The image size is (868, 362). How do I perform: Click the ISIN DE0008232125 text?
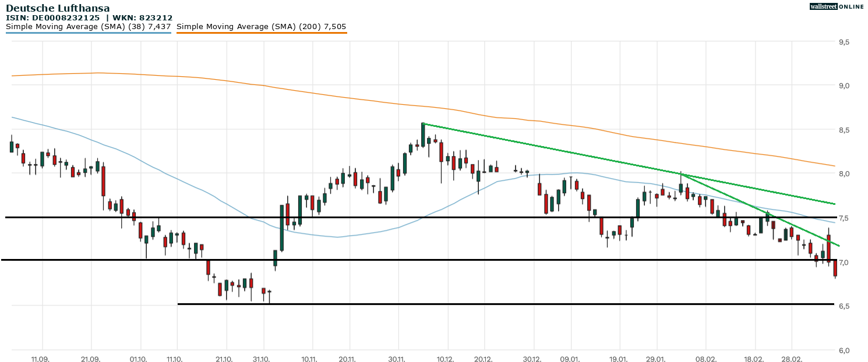point(53,18)
